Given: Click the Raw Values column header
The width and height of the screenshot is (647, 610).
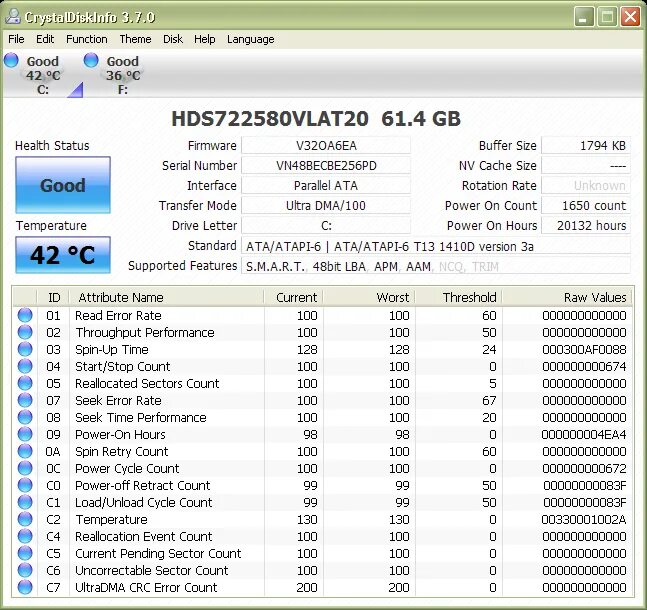Looking at the screenshot, I should pyautogui.click(x=567, y=297).
